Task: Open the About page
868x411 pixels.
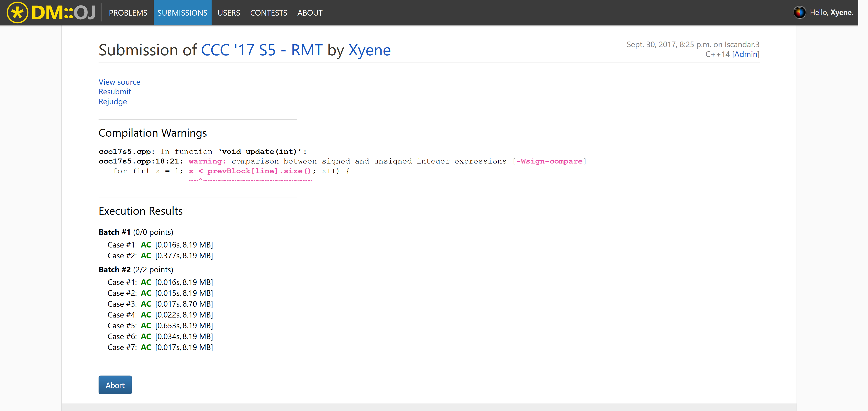Action: pos(310,13)
